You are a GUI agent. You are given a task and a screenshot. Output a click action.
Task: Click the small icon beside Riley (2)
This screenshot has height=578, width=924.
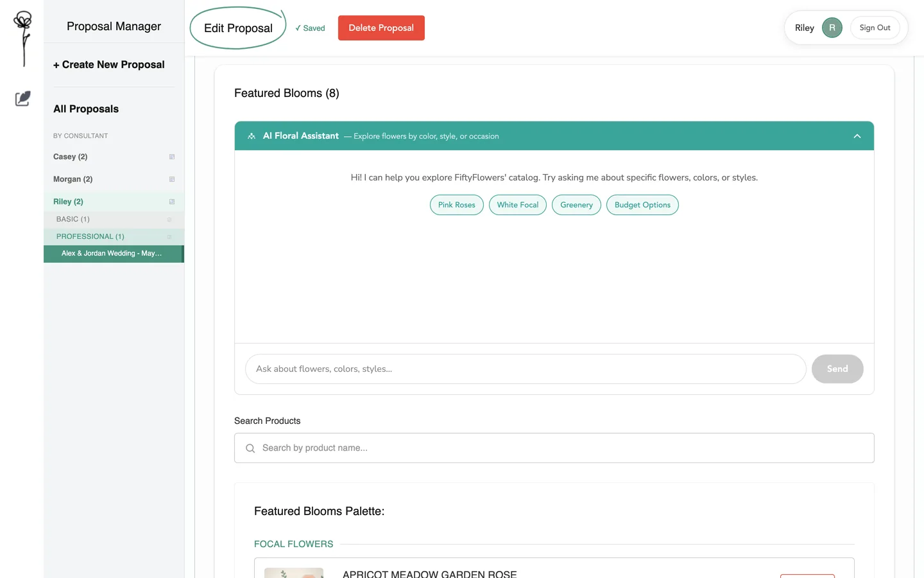[172, 202]
